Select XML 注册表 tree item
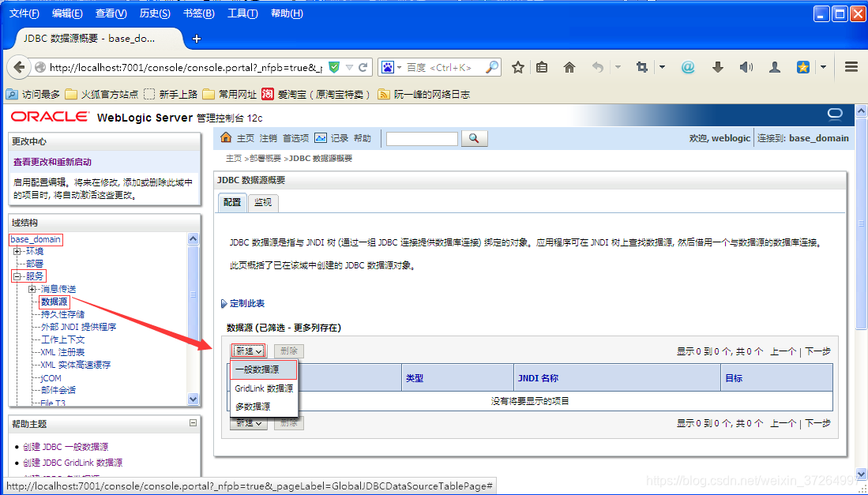This screenshot has width=868, height=495. (x=62, y=352)
